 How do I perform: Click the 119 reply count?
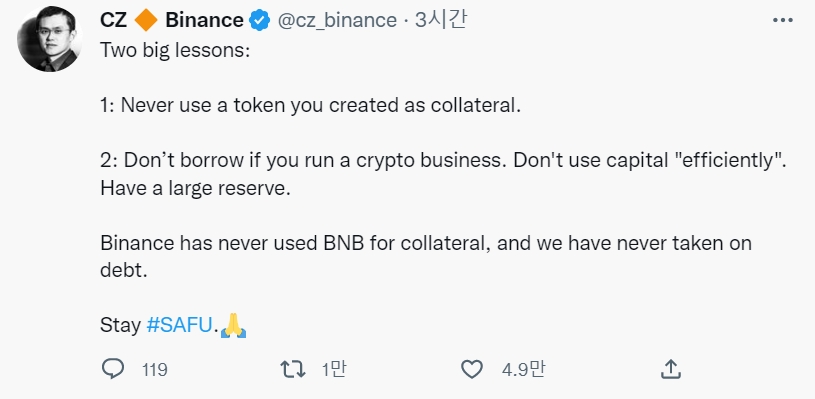click(x=154, y=370)
